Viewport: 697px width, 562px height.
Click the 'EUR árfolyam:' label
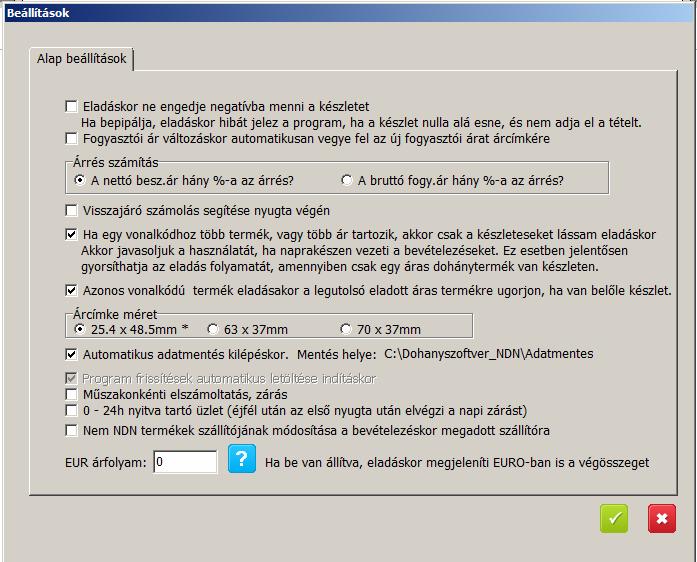coord(105,463)
